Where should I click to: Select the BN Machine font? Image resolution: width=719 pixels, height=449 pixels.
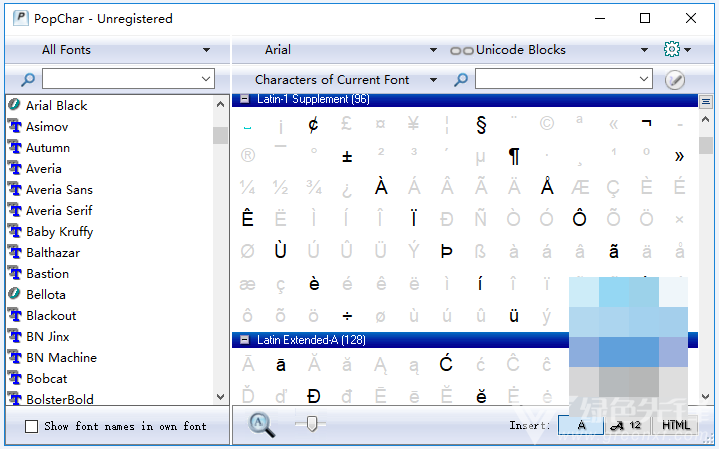(61, 358)
